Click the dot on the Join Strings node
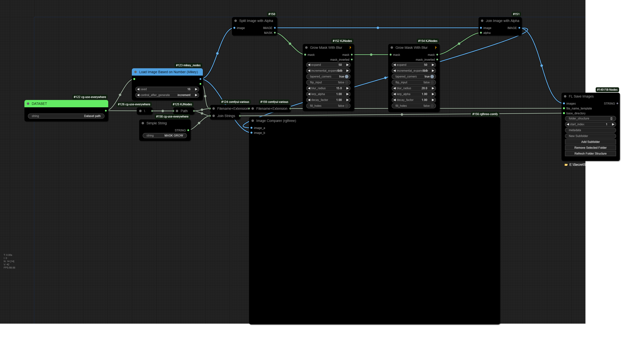 click(214, 116)
